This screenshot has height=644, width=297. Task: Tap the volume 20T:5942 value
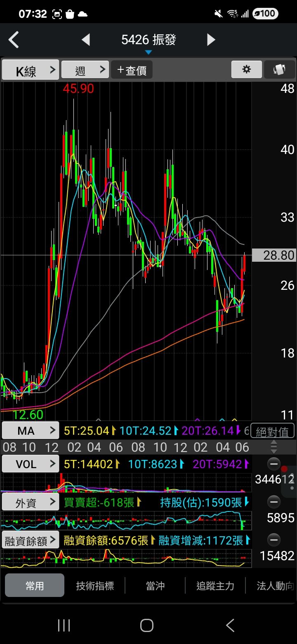pos(217,464)
